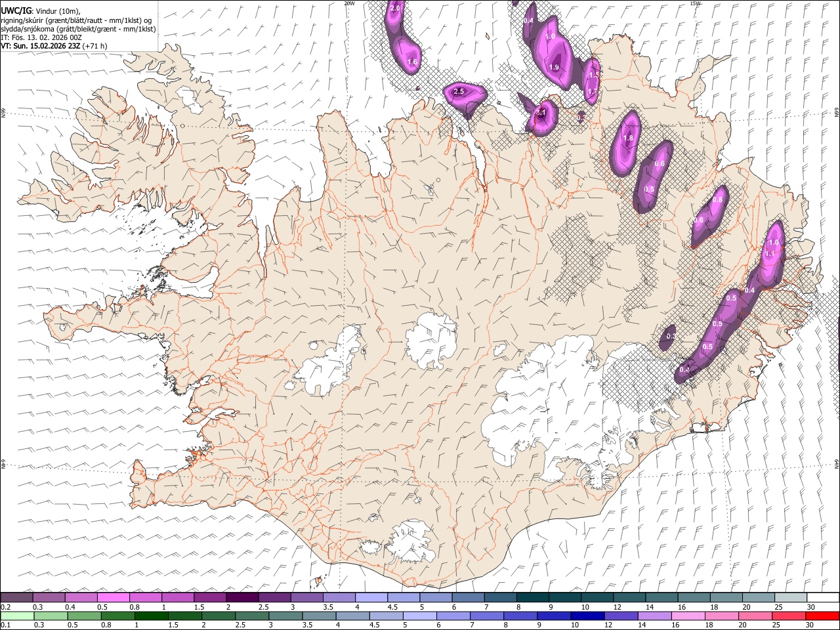
Task: Click the upper legend swatch between 6 and 7
Action: [x=468, y=598]
